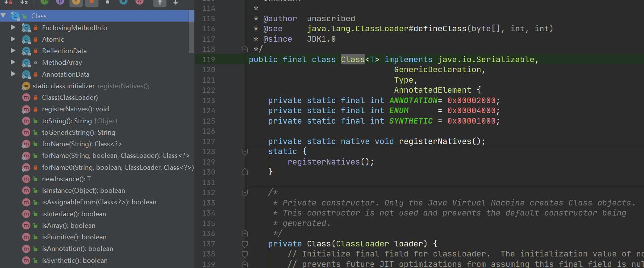Collapse the Class root node
644x268 pixels.
coord(3,16)
